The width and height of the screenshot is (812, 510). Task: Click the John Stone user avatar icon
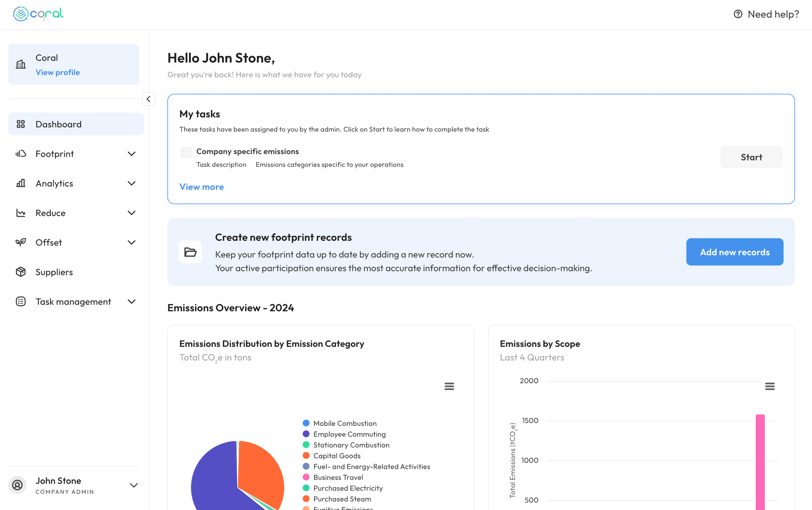click(18, 485)
